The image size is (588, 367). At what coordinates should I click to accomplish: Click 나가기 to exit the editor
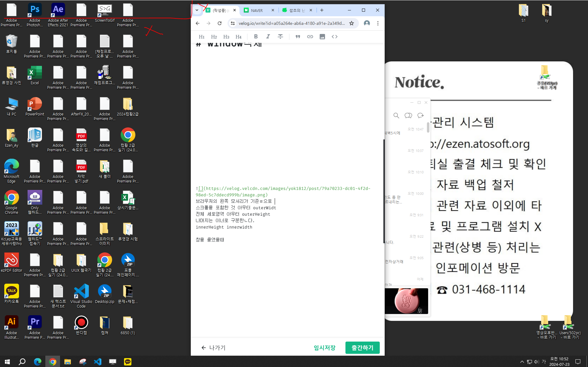coord(213,348)
